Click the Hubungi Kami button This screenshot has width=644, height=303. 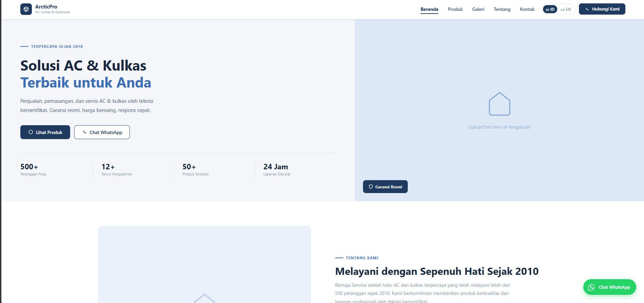coord(602,9)
